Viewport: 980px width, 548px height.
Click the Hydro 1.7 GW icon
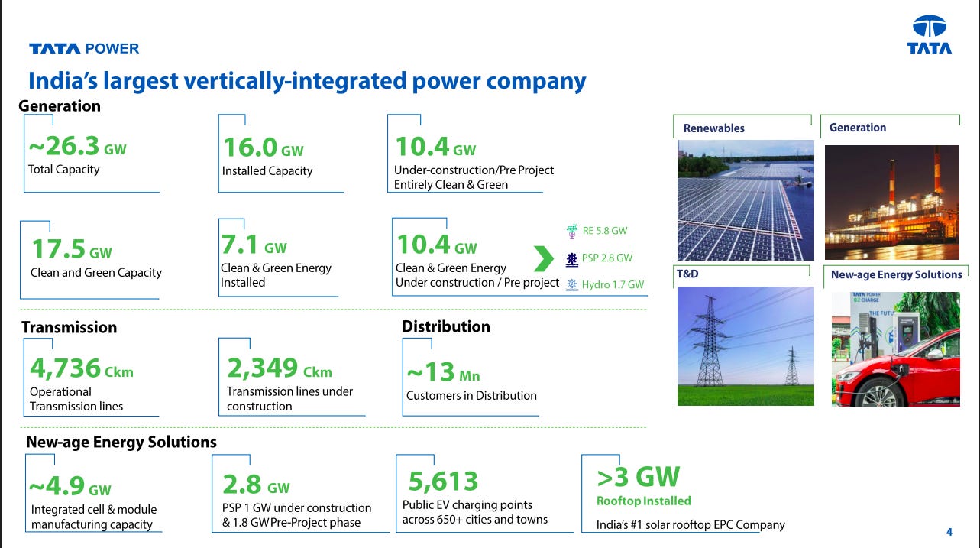point(571,284)
